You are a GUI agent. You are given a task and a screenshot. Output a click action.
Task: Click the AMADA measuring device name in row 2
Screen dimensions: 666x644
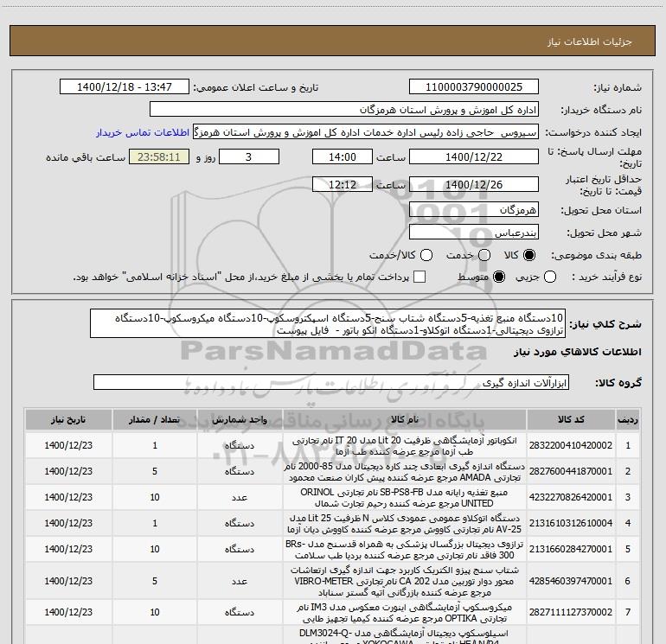405,472
